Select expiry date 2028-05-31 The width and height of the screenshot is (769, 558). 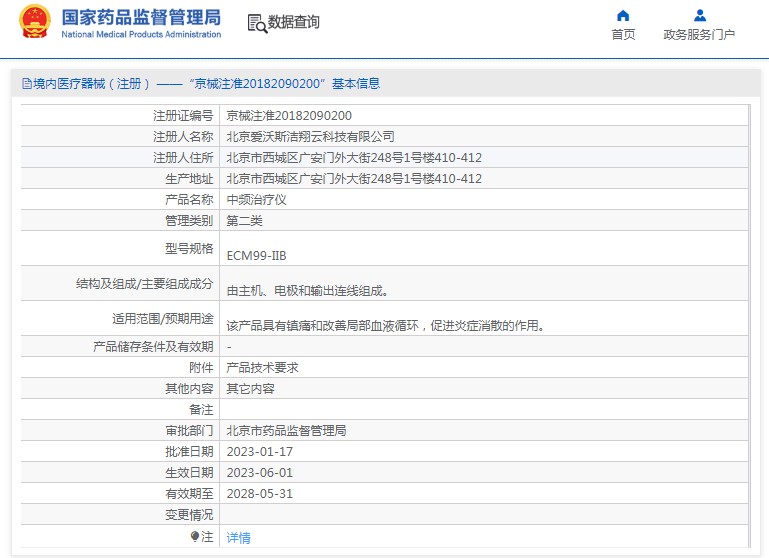[x=259, y=494]
